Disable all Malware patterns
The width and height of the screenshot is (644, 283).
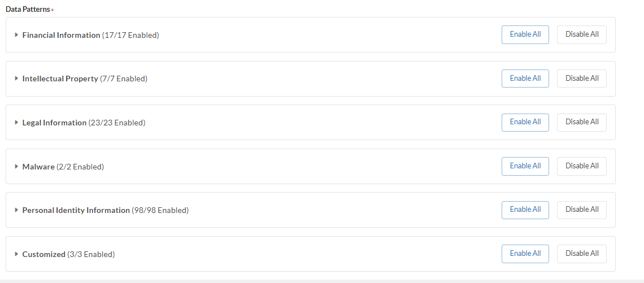point(582,166)
